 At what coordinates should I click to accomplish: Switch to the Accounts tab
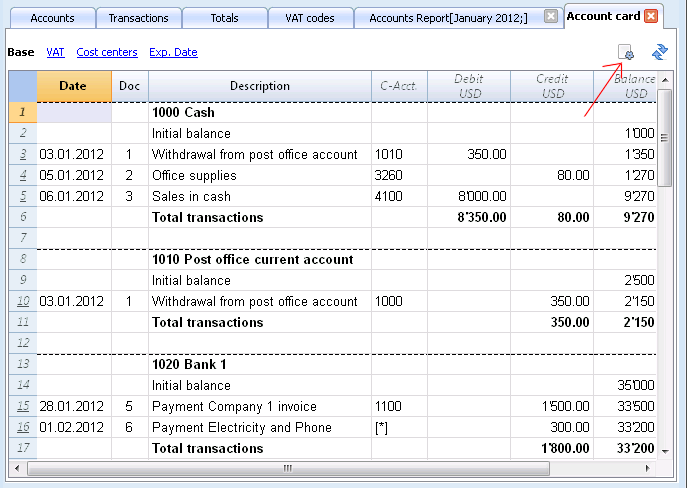[x=52, y=18]
